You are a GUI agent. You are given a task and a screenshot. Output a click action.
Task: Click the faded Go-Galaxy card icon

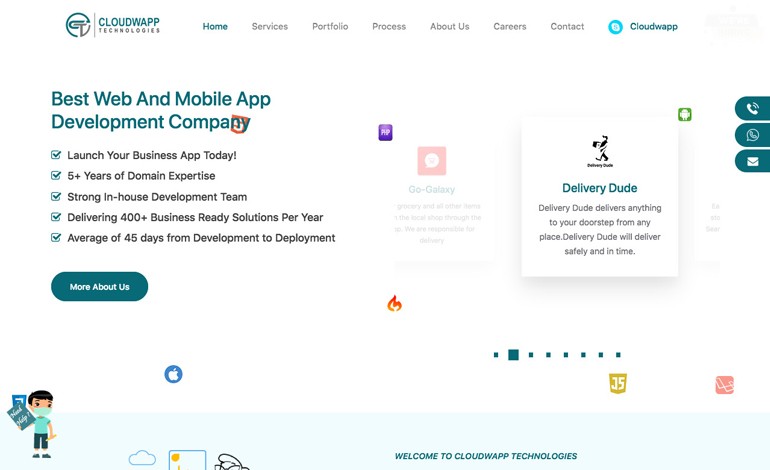pos(432,161)
